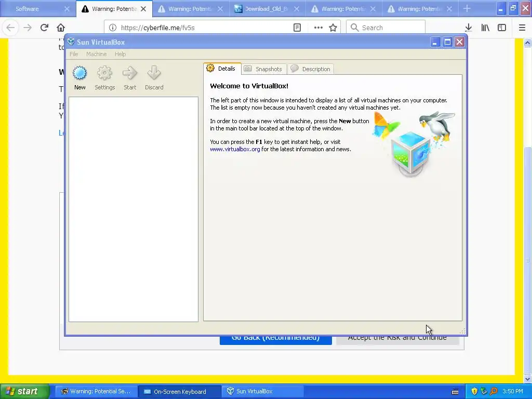Switch to Sun VirtualBox taskbar item
The image size is (532, 399).
point(262,391)
